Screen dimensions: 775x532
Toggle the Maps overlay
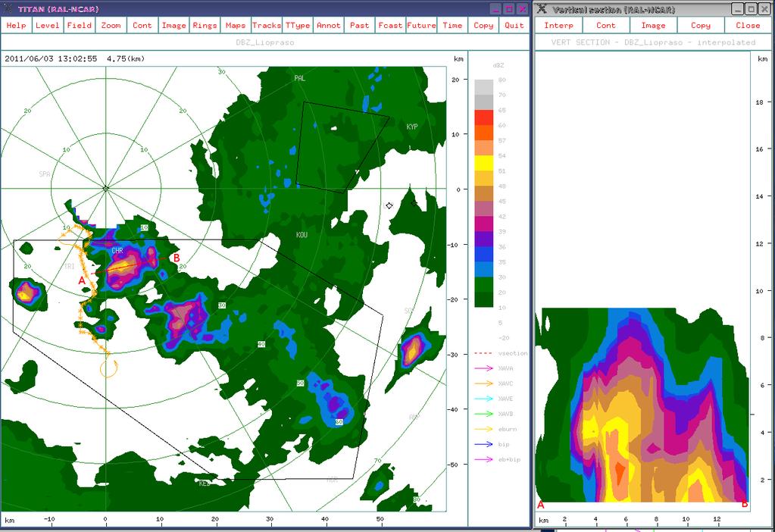click(236, 25)
